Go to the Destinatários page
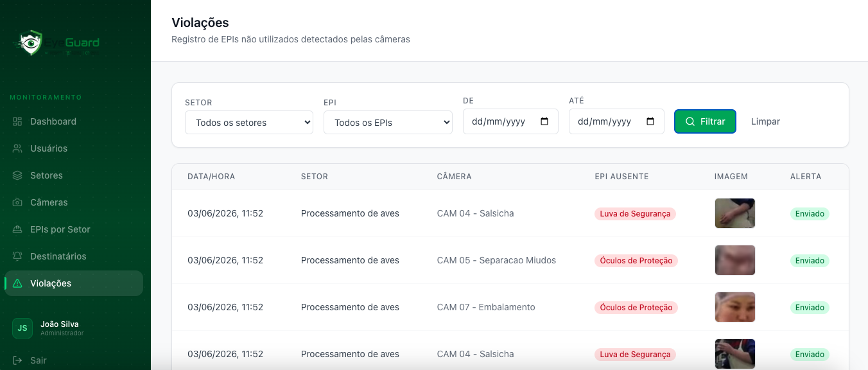The width and height of the screenshot is (868, 370). tap(74, 256)
